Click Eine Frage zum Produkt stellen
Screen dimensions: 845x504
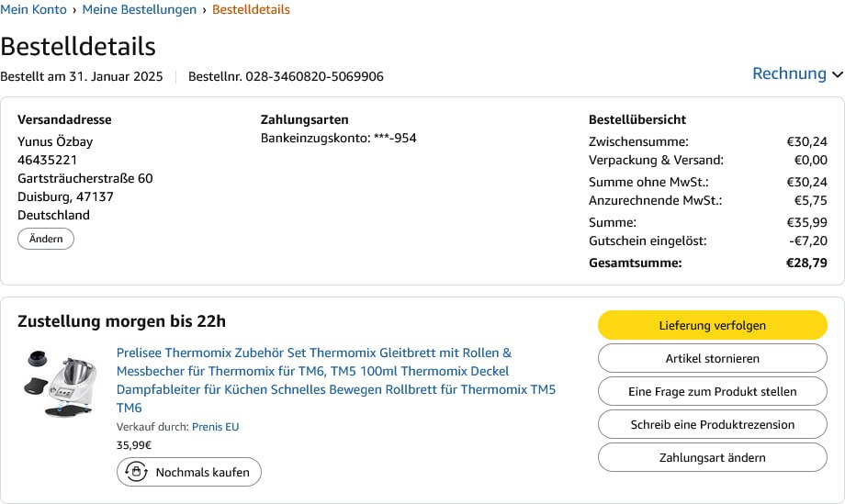[712, 391]
